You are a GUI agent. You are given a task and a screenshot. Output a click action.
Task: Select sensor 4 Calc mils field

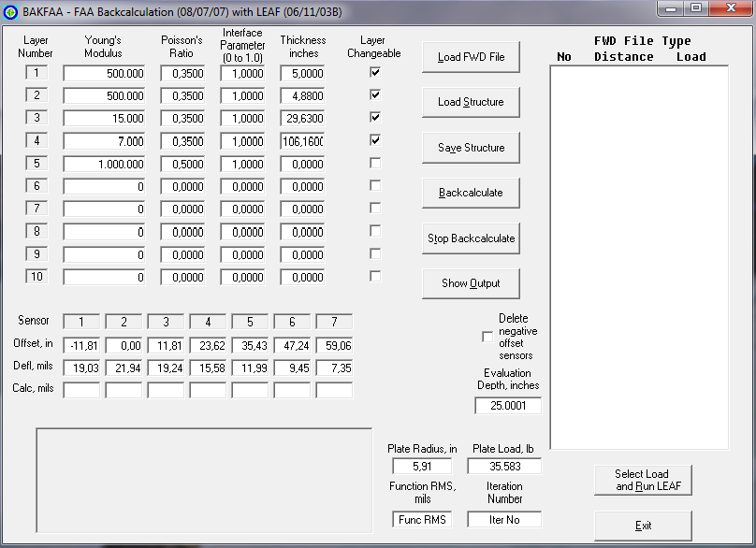click(x=208, y=390)
